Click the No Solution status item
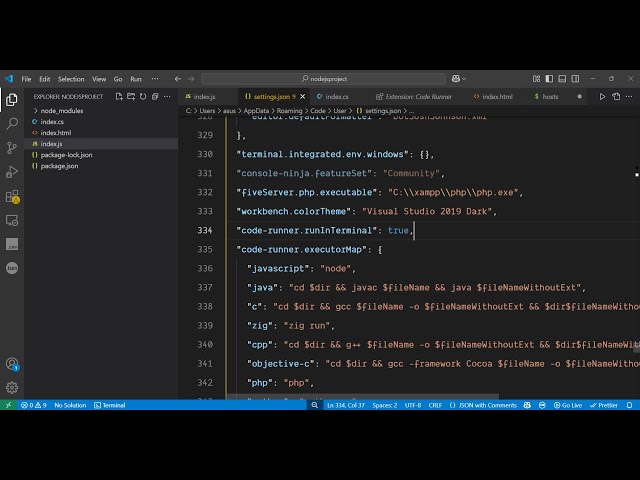Screen dimensions: 640x480 [70, 405]
